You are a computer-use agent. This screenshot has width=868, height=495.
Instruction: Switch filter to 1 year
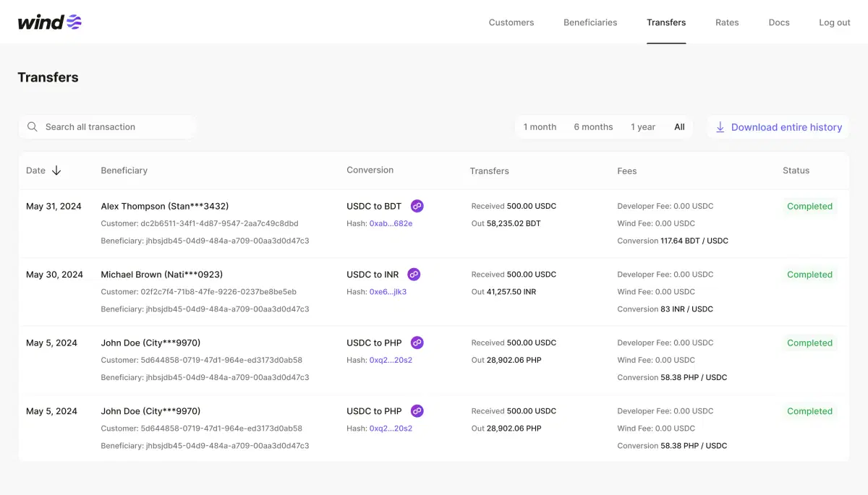pyautogui.click(x=642, y=127)
